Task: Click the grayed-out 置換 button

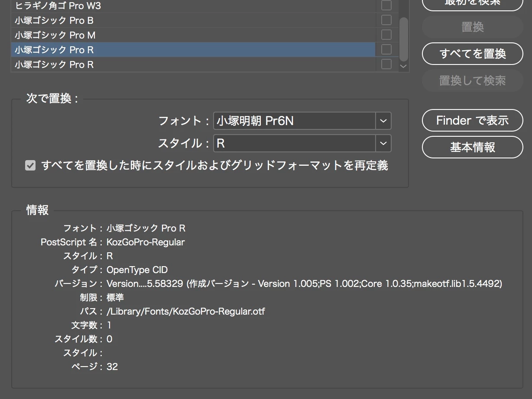Action: click(x=473, y=27)
